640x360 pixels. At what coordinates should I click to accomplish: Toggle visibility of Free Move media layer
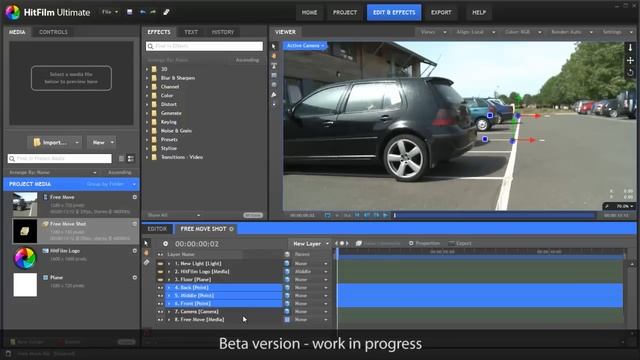[160, 320]
